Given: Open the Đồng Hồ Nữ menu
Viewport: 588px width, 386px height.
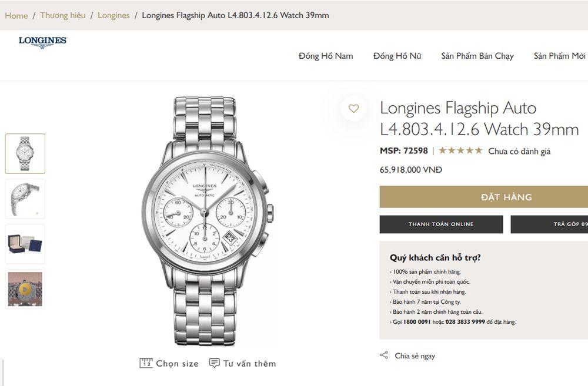Looking at the screenshot, I should coord(397,56).
